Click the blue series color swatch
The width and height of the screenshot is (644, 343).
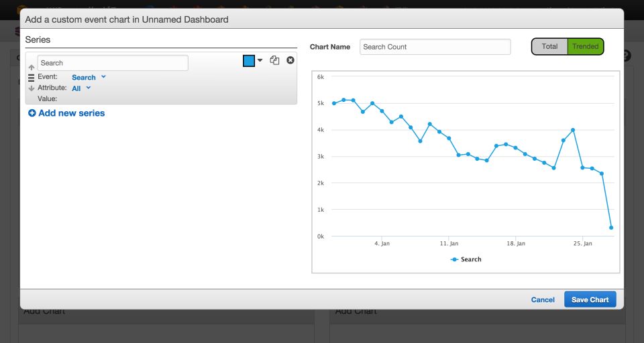(x=249, y=61)
